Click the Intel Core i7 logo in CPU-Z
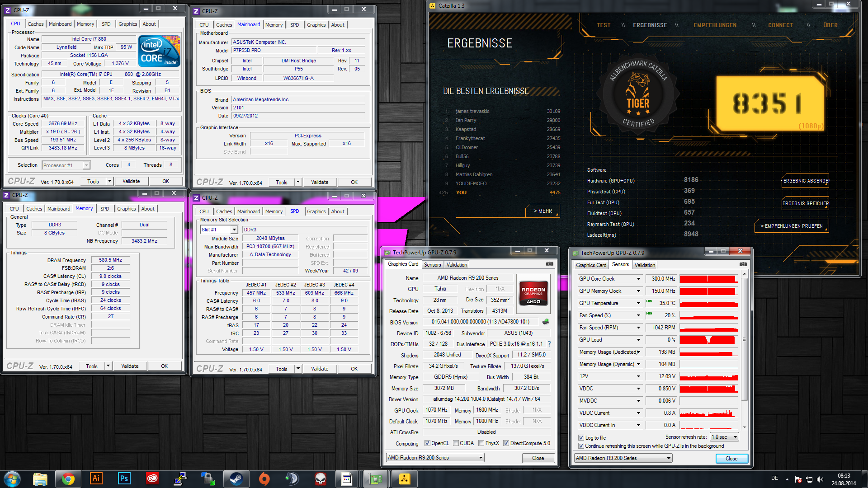The image size is (868, 488). [x=160, y=51]
